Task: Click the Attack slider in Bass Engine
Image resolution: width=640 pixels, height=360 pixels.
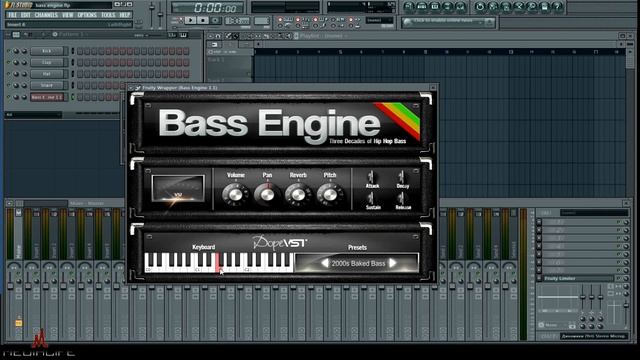Action: click(x=371, y=177)
